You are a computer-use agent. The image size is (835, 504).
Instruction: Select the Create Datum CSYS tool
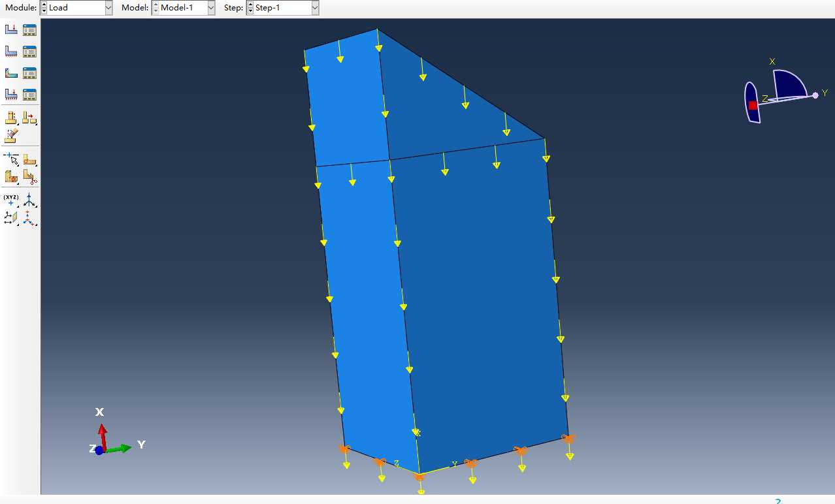tap(29, 217)
